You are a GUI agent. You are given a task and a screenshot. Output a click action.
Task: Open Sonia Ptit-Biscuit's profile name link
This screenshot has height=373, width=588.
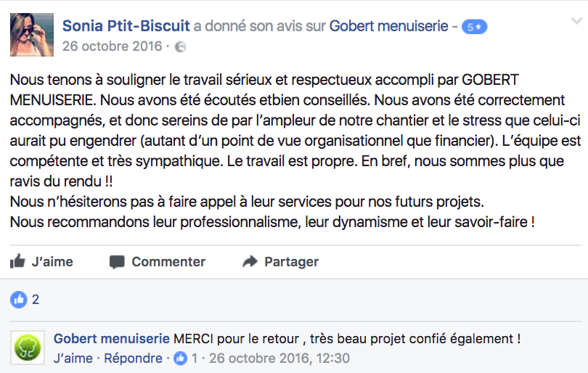click(126, 26)
